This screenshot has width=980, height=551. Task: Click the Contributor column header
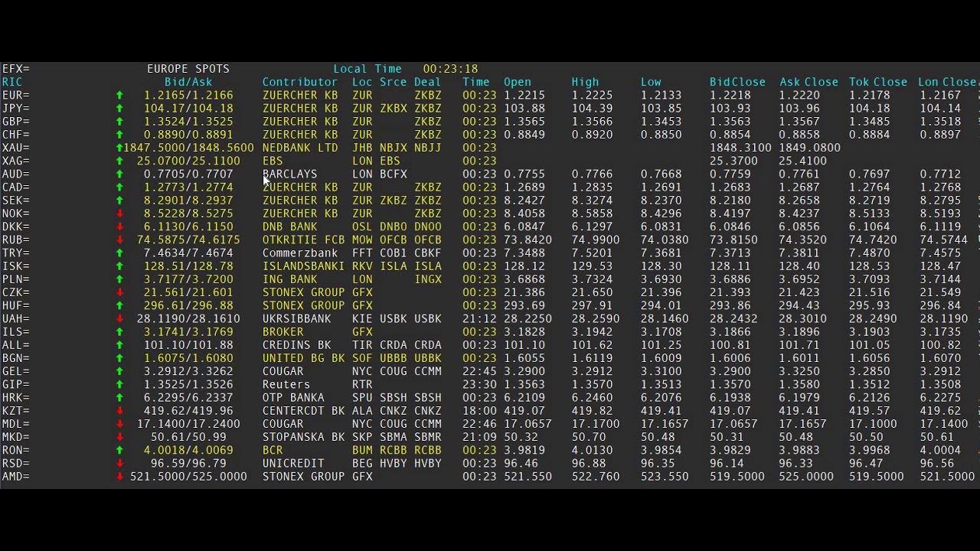point(300,82)
